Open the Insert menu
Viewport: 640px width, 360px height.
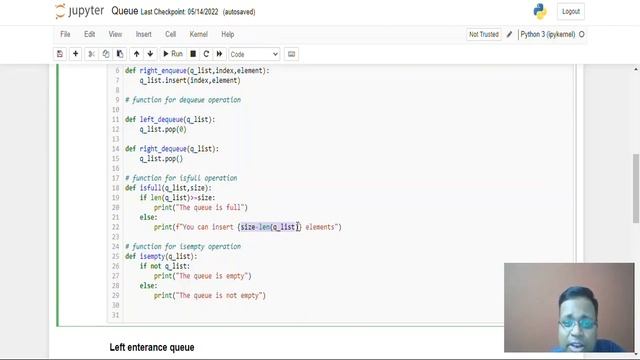[144, 34]
